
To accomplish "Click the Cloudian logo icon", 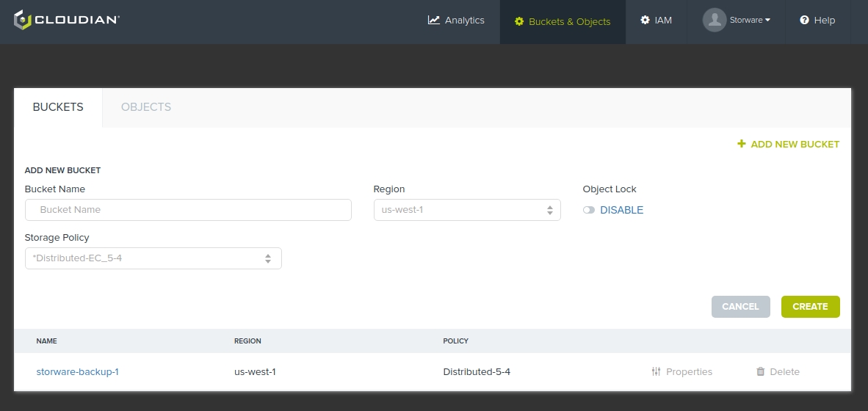I will (23, 20).
